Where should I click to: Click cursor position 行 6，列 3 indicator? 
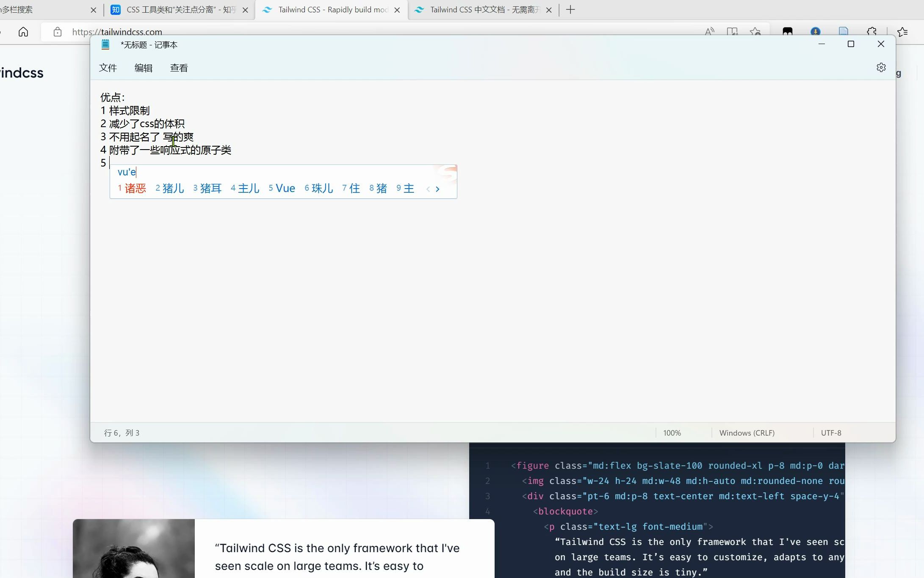click(122, 433)
